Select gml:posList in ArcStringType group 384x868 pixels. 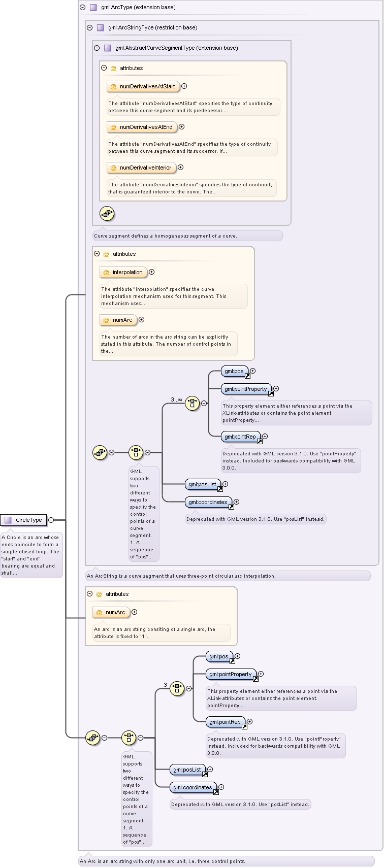203,485
